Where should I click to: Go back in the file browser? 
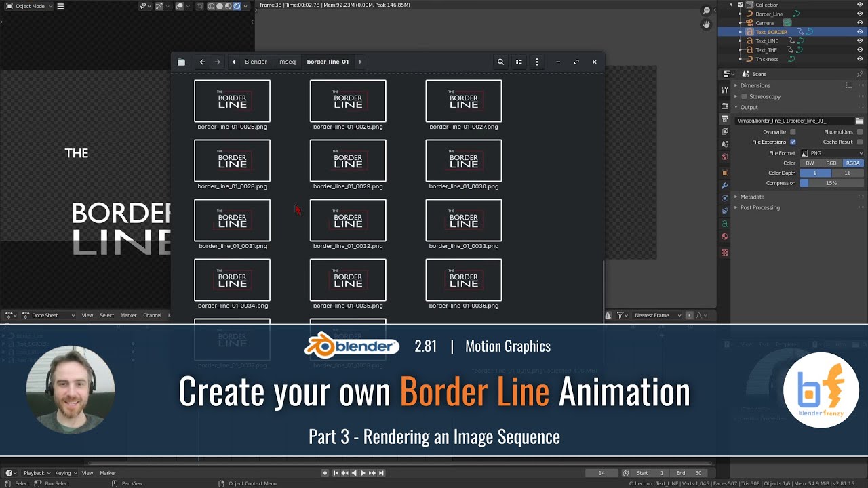point(202,62)
